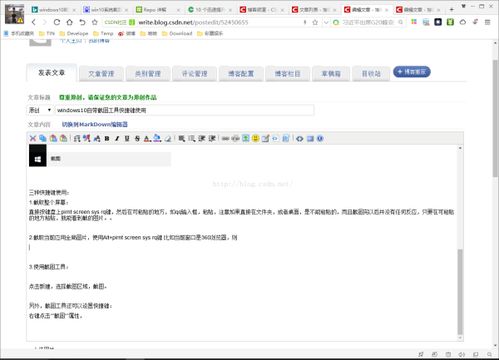Open the article type dropdown
Screen dimensions: 499x360
tap(40, 110)
